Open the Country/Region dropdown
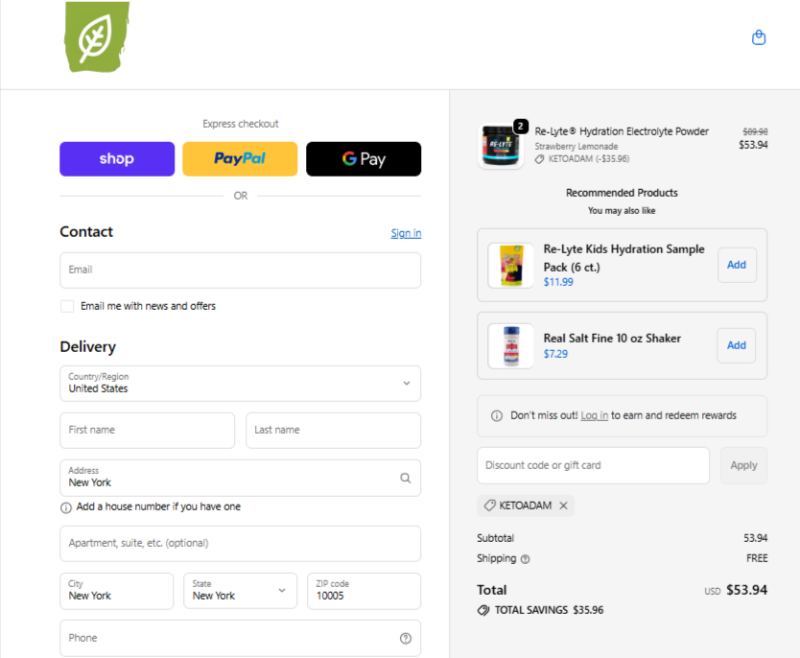The height and width of the screenshot is (658, 800). pos(240,383)
